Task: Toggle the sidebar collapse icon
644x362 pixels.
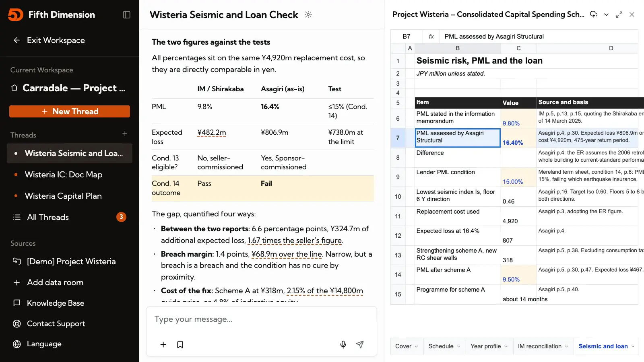Action: coord(126,15)
